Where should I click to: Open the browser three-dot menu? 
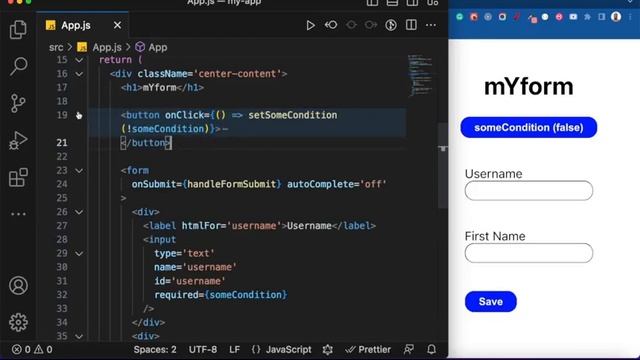click(631, 17)
